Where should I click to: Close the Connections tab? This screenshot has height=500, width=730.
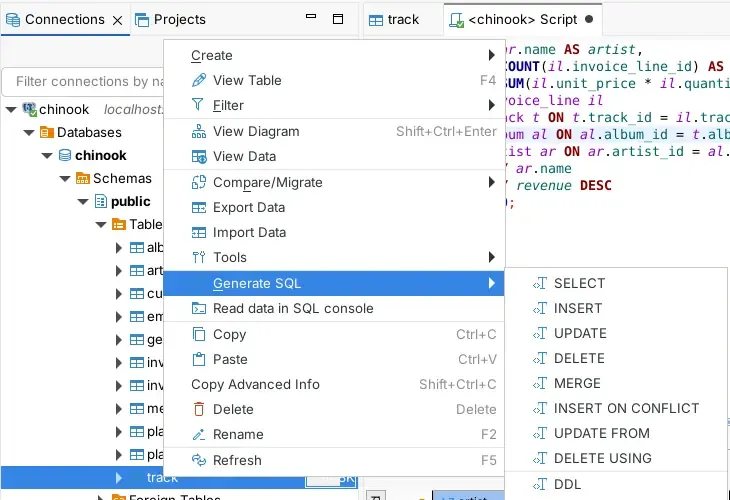pos(118,20)
